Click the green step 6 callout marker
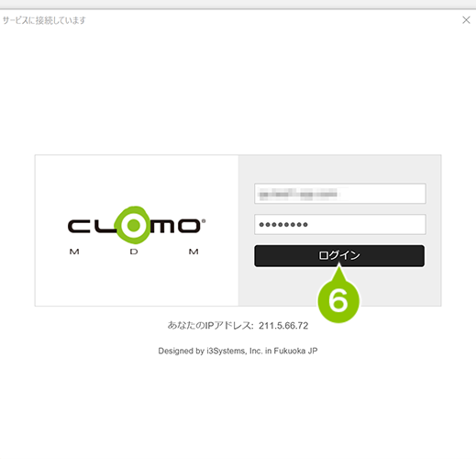The width and height of the screenshot is (476, 459). (x=338, y=300)
